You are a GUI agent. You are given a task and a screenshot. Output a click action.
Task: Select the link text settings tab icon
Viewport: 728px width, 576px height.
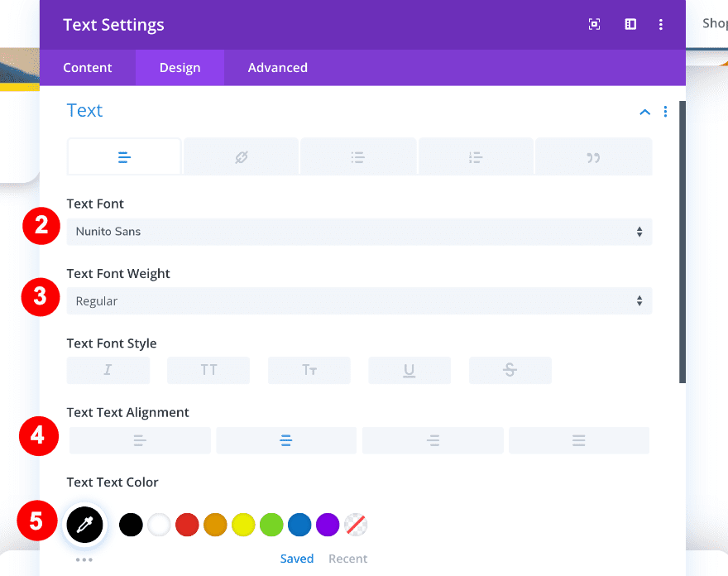pyautogui.click(x=241, y=156)
